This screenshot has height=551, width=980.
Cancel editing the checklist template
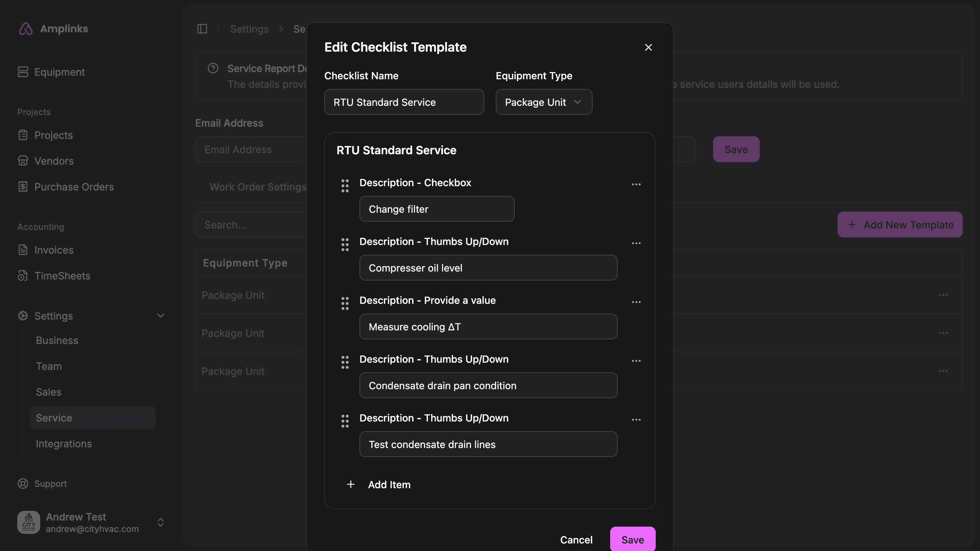(576, 540)
